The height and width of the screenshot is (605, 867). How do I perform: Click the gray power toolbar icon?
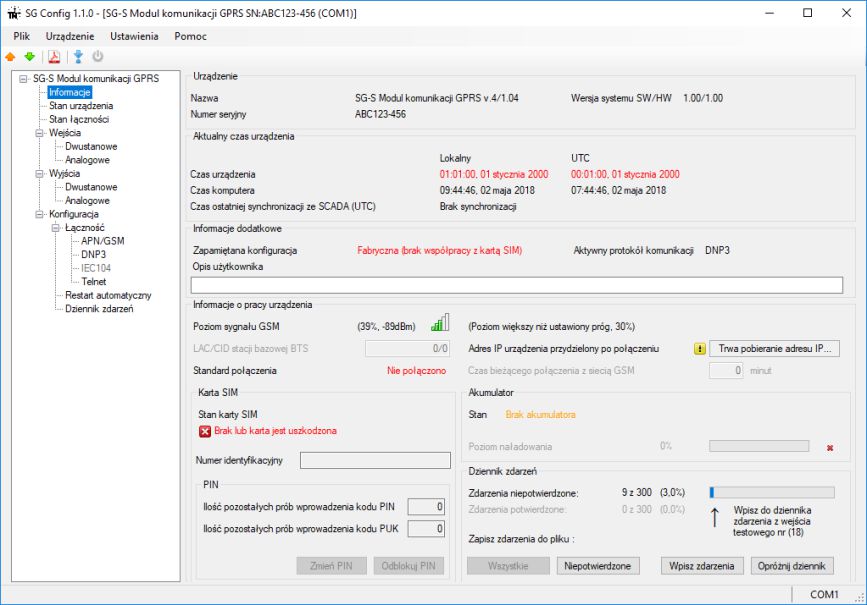tap(98, 56)
